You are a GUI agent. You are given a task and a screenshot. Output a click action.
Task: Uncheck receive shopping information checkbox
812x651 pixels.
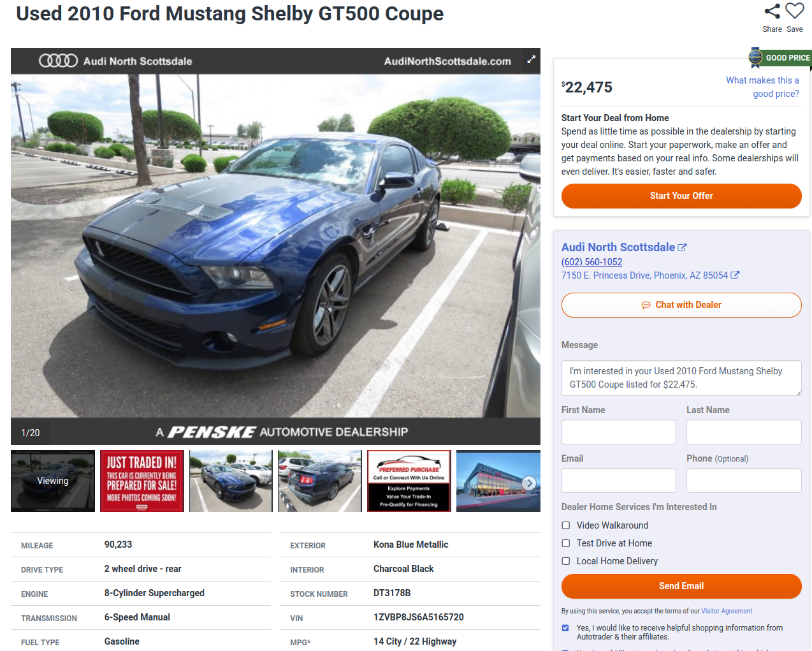point(565,628)
